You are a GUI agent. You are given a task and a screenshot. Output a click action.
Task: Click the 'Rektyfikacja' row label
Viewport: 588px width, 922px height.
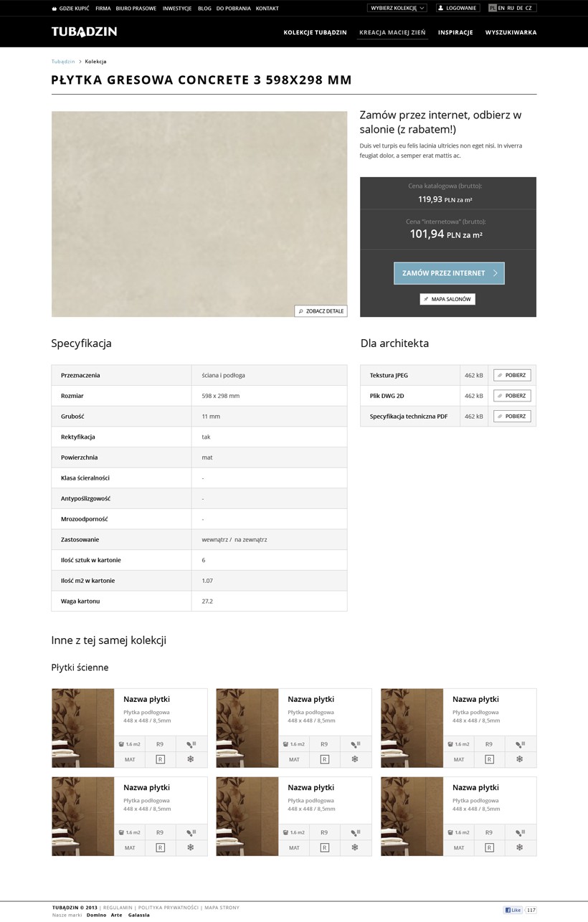[78, 437]
